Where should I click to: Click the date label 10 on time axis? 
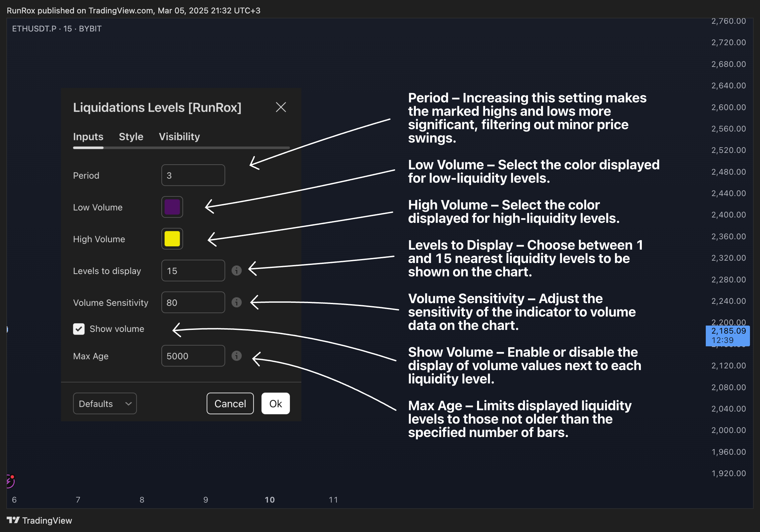click(x=270, y=500)
